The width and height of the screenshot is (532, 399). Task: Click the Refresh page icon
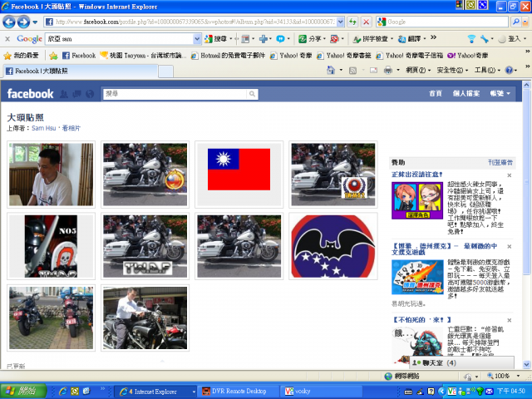tap(352, 22)
